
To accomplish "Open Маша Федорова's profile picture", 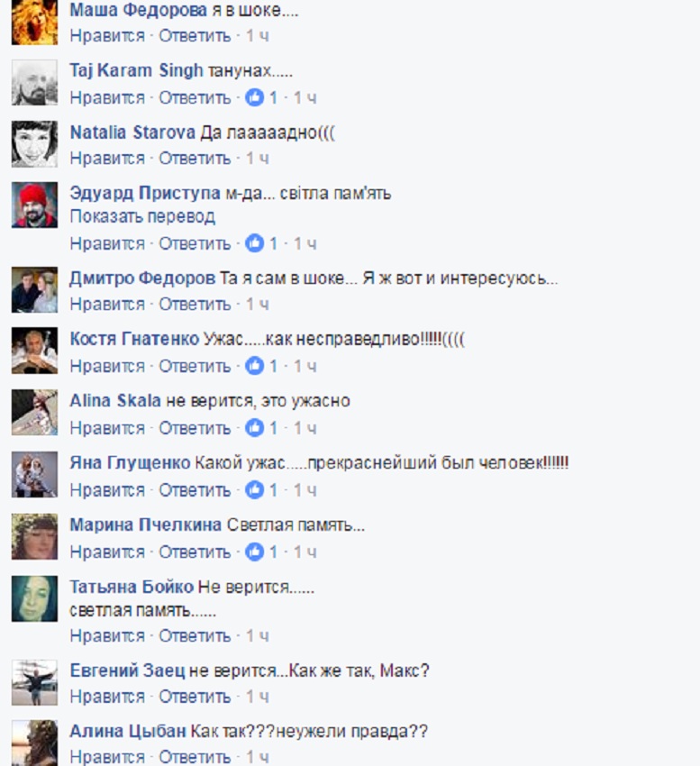I will point(34,22).
